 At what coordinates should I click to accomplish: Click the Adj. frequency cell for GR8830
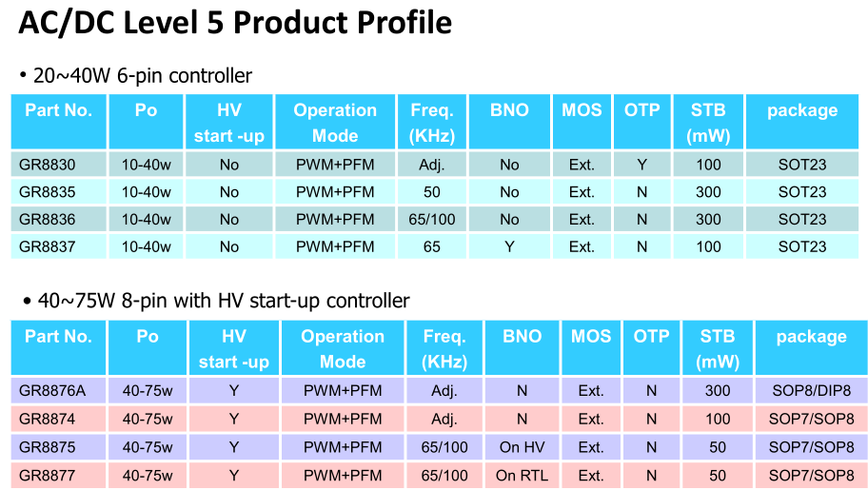432,165
